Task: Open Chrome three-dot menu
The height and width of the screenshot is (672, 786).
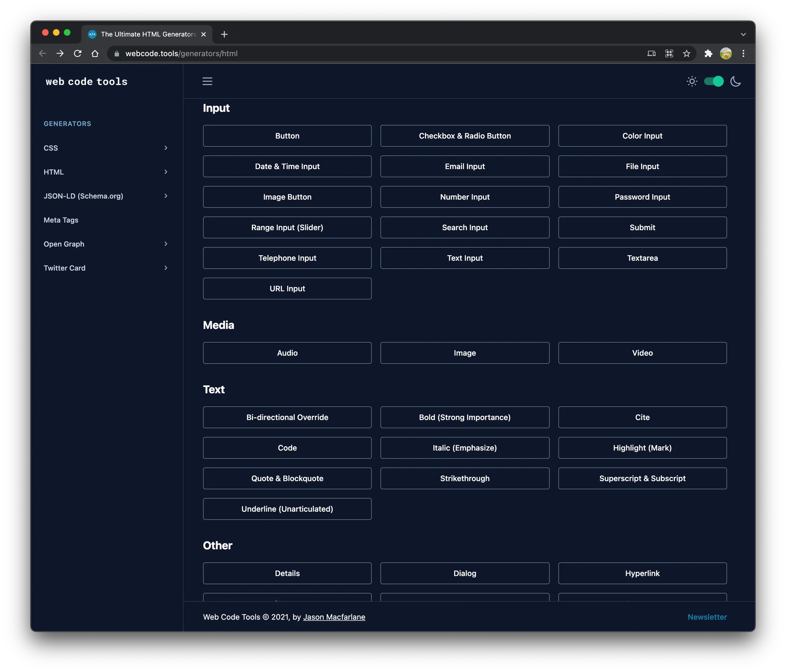Action: click(x=743, y=54)
